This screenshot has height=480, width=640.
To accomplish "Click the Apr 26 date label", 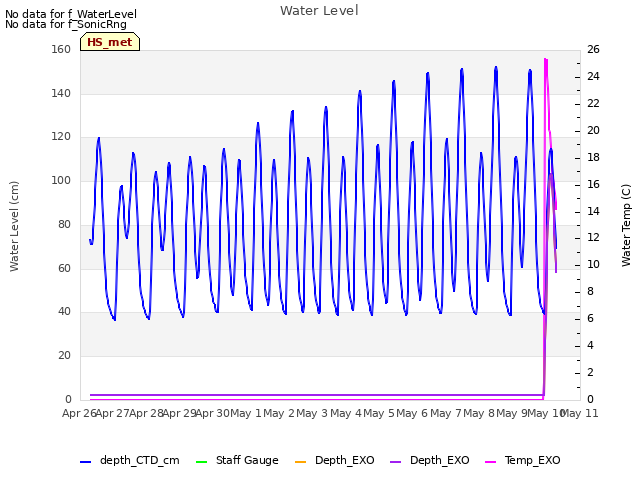I will point(79,413).
